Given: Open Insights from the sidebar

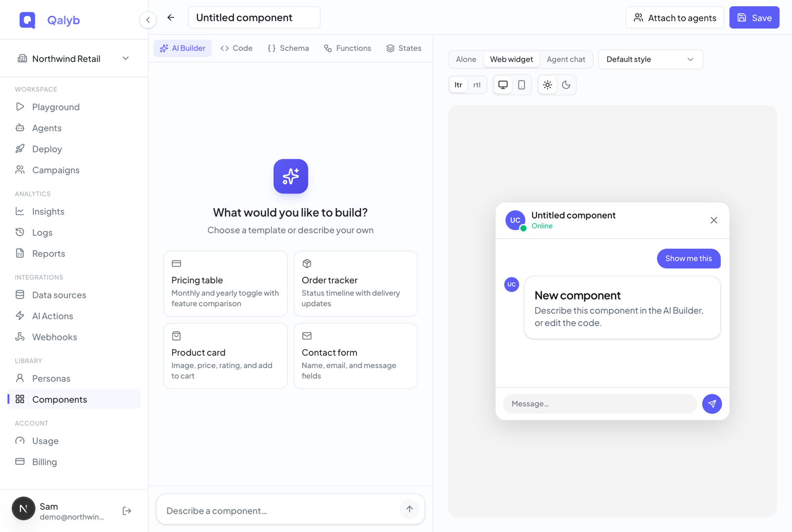Looking at the screenshot, I should [x=74, y=212].
